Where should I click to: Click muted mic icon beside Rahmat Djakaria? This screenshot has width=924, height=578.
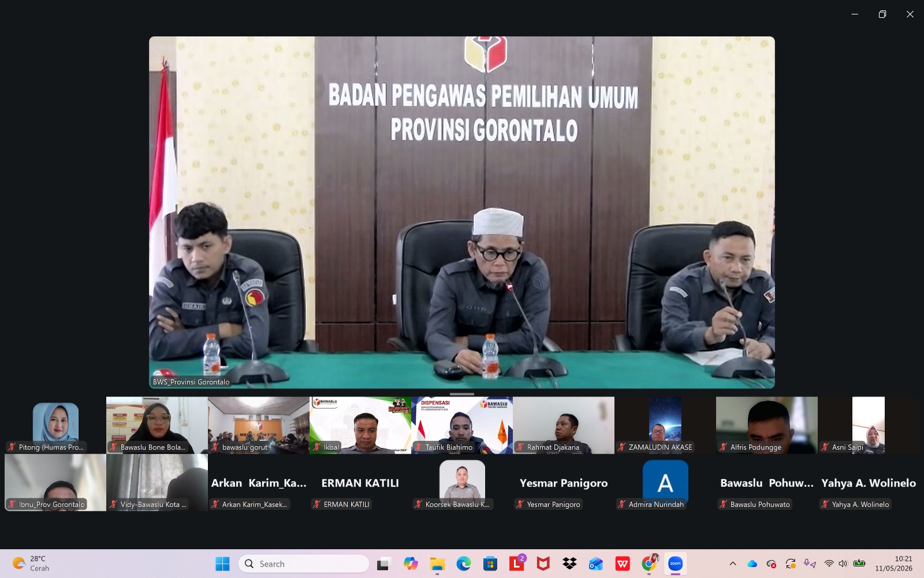point(520,447)
